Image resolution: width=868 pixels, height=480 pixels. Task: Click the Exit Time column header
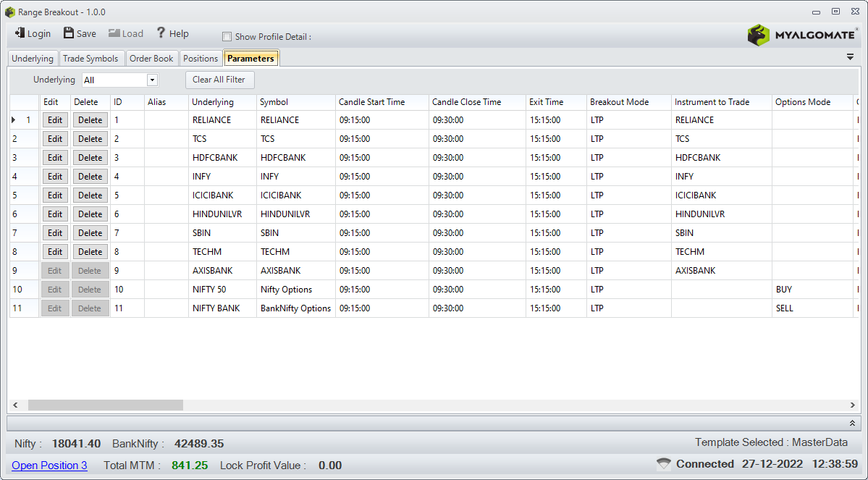[x=556, y=102]
